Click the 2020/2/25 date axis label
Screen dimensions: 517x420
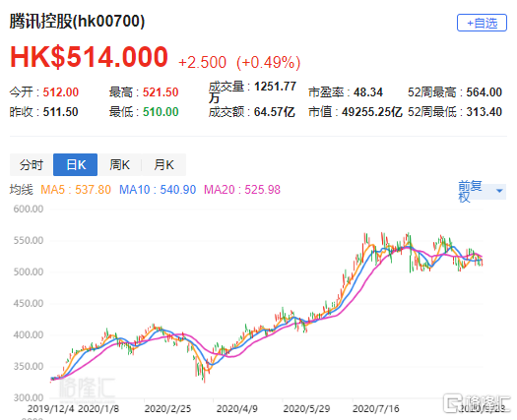click(x=167, y=409)
